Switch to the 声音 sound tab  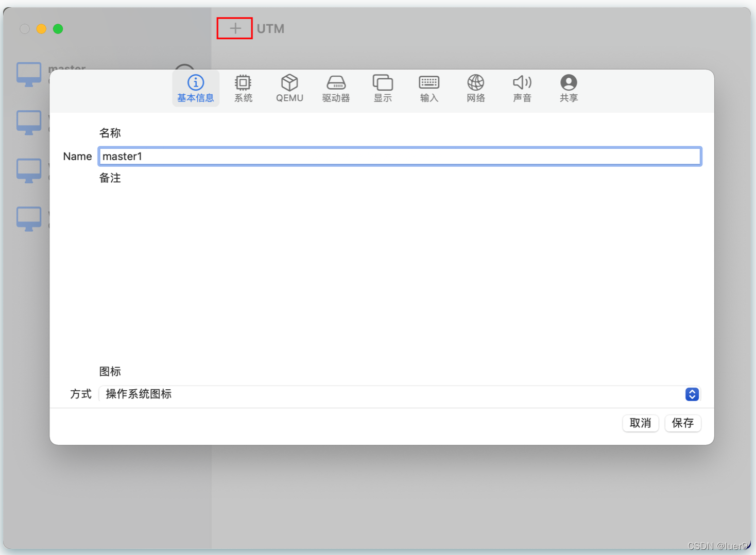tap(522, 89)
